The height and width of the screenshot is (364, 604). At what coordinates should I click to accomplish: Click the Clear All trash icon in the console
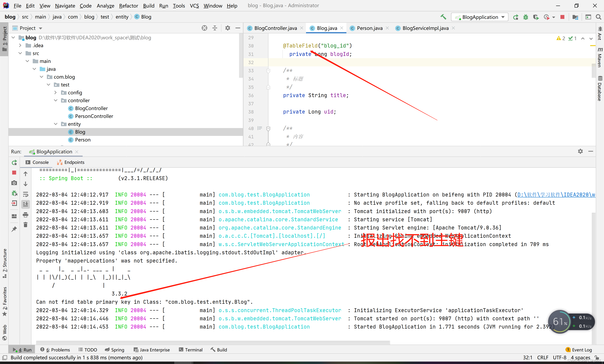pos(26,225)
